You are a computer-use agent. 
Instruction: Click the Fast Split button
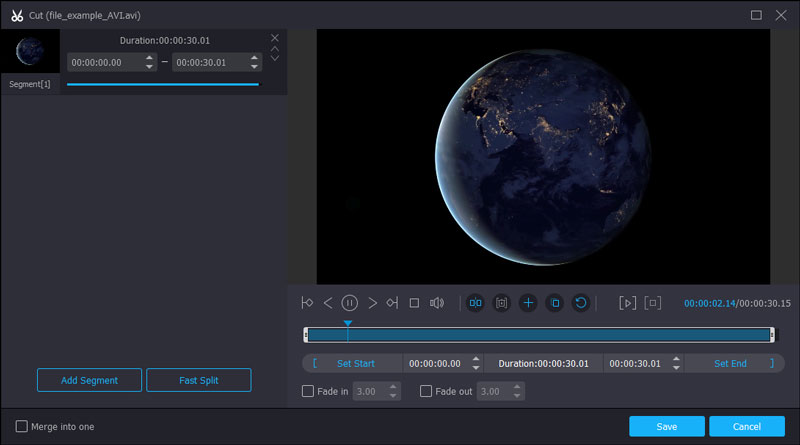198,380
